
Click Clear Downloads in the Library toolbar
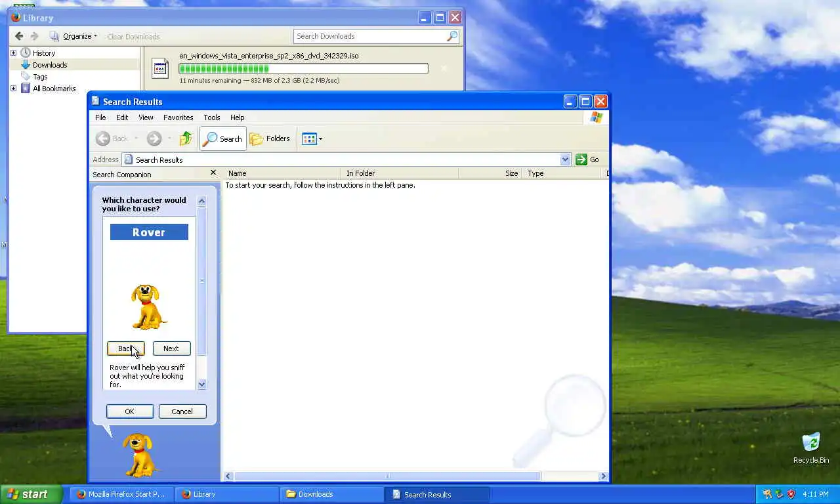point(133,37)
